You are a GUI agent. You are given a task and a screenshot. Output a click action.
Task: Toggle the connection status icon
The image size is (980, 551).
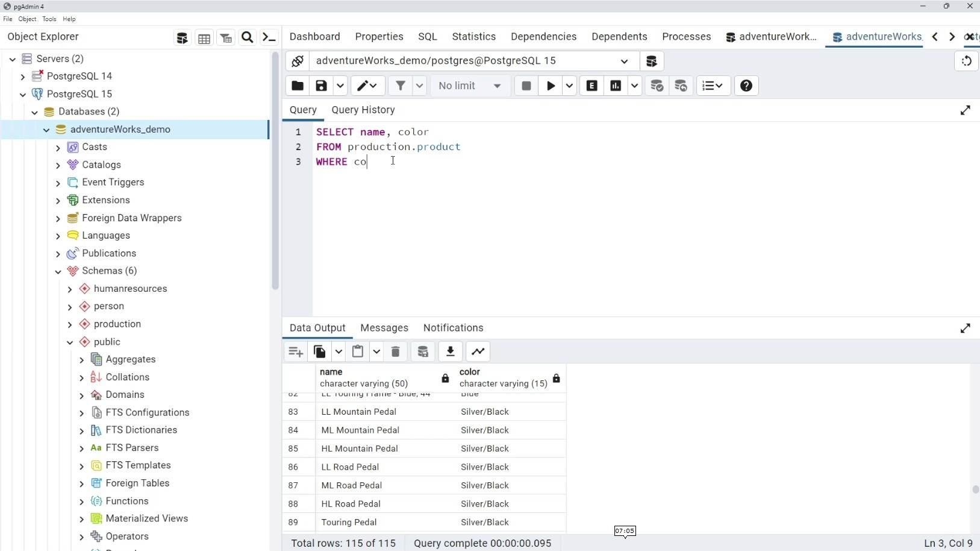(x=298, y=61)
